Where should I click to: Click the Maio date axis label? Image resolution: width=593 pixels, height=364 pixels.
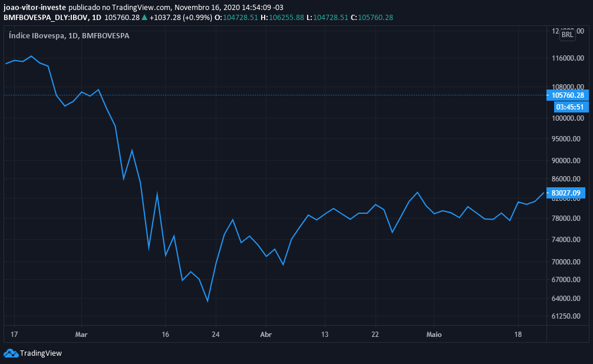coord(434,335)
